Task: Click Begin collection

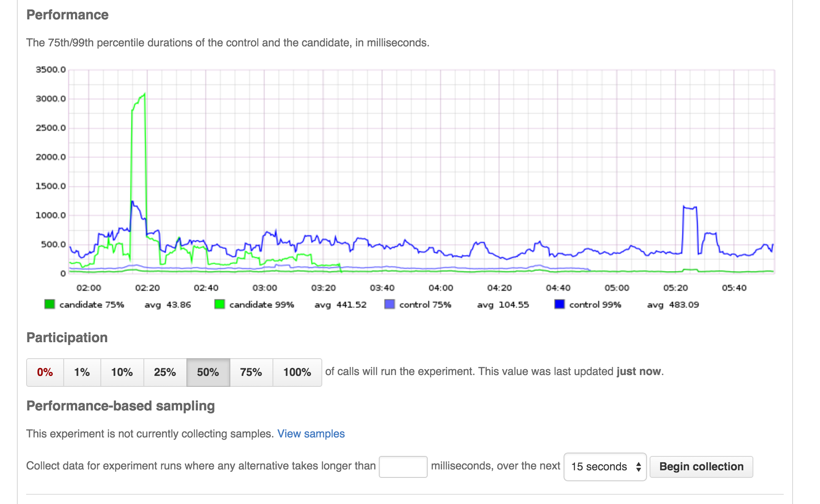Action: coord(701,467)
